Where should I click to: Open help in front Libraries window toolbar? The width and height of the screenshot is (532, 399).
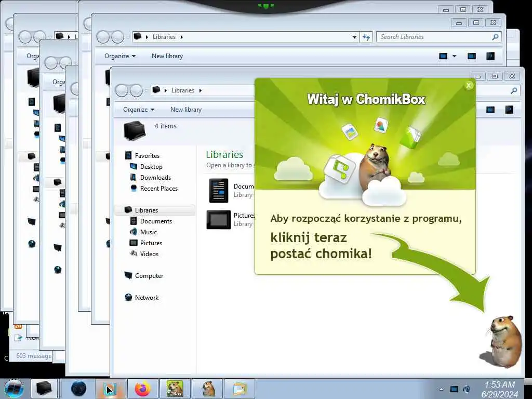pyautogui.click(x=509, y=110)
